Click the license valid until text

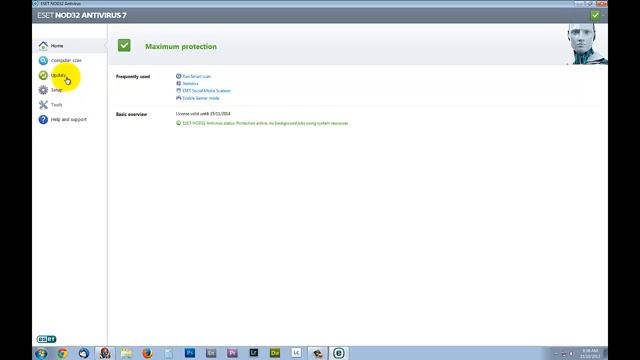203,114
